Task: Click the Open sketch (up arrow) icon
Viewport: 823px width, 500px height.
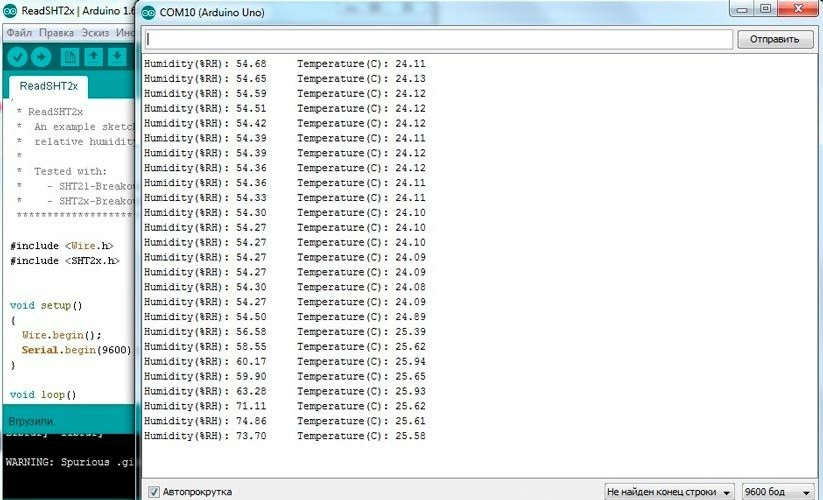Action: [x=95, y=56]
